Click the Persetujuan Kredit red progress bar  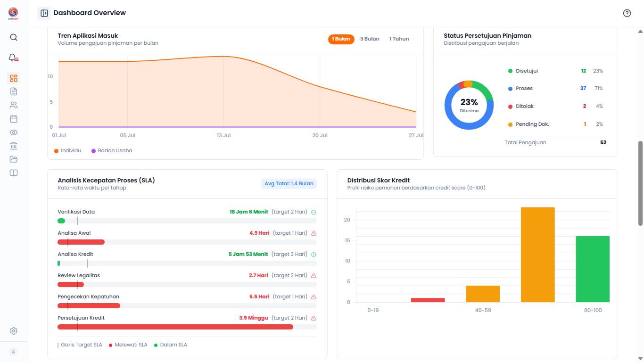(x=175, y=327)
